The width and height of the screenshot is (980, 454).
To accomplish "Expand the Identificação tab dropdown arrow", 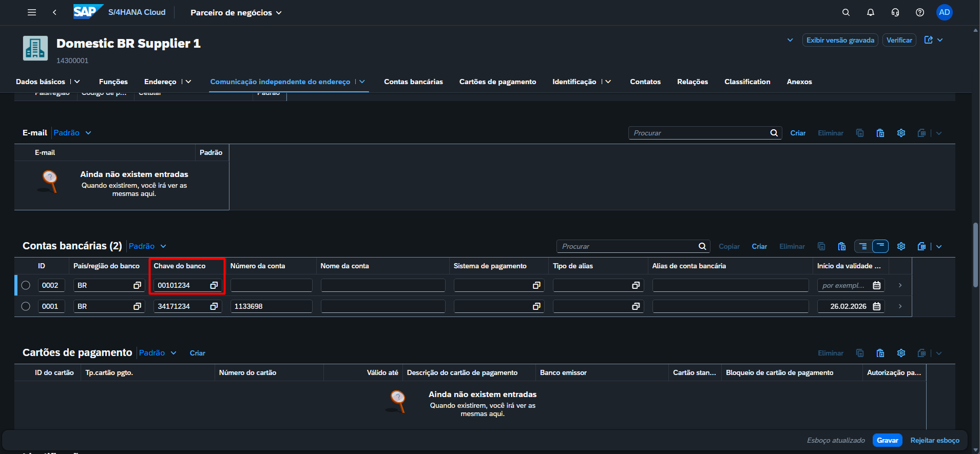I will coord(608,82).
